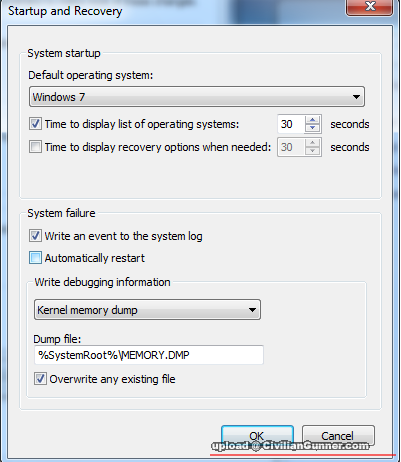
Task: Uncheck Overwrite any existing file
Action: click(x=40, y=379)
